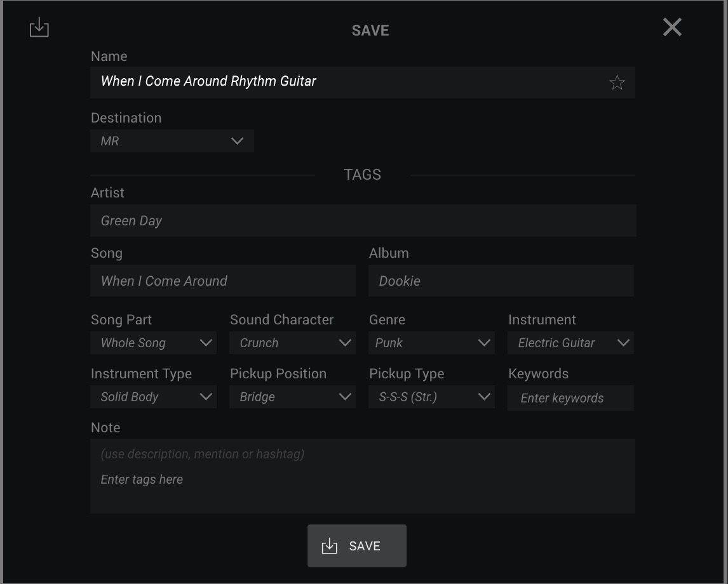The height and width of the screenshot is (584, 728).
Task: Open the Genre dropdown set to Punk
Action: pyautogui.click(x=431, y=343)
